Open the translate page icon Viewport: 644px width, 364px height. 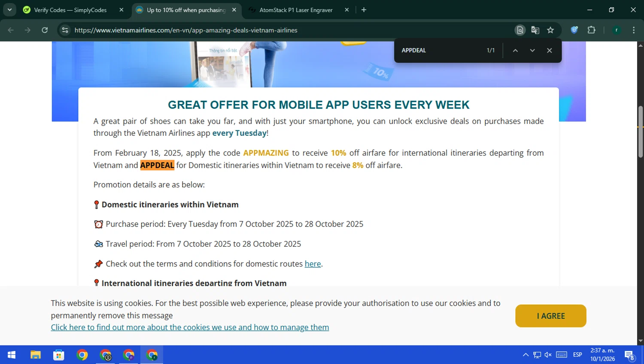tap(535, 30)
